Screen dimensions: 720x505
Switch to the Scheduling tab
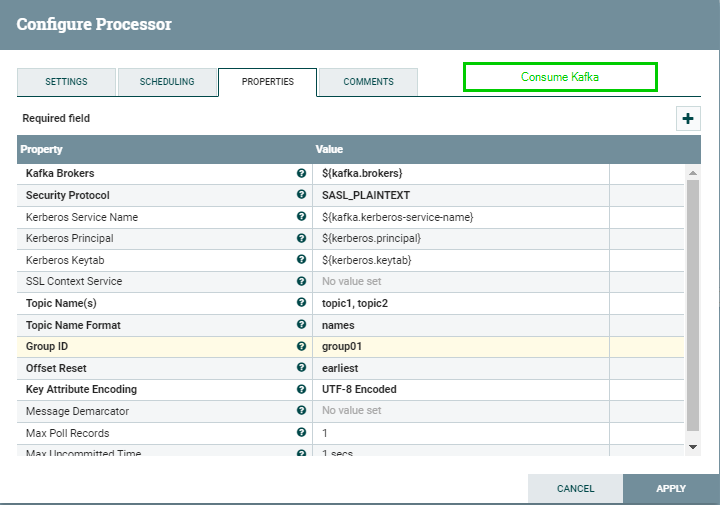tap(167, 82)
